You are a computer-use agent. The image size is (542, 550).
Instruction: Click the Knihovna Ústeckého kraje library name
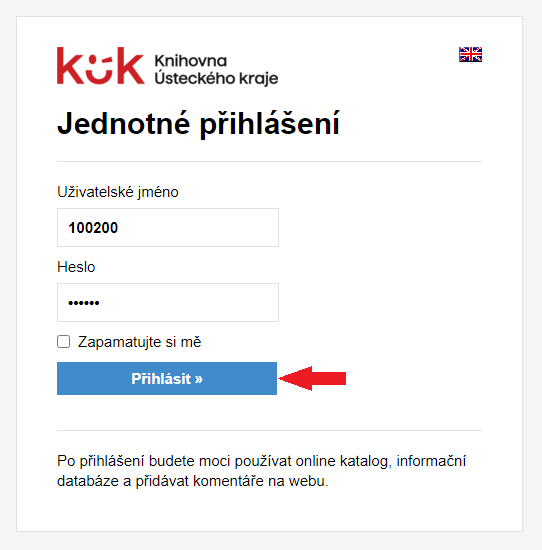click(216, 70)
